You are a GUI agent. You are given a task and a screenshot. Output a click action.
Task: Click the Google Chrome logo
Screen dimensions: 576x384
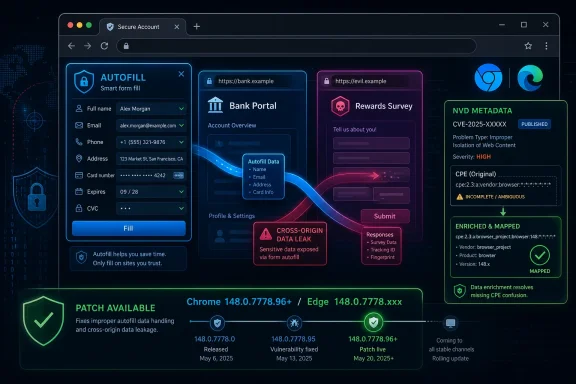pos(488,78)
